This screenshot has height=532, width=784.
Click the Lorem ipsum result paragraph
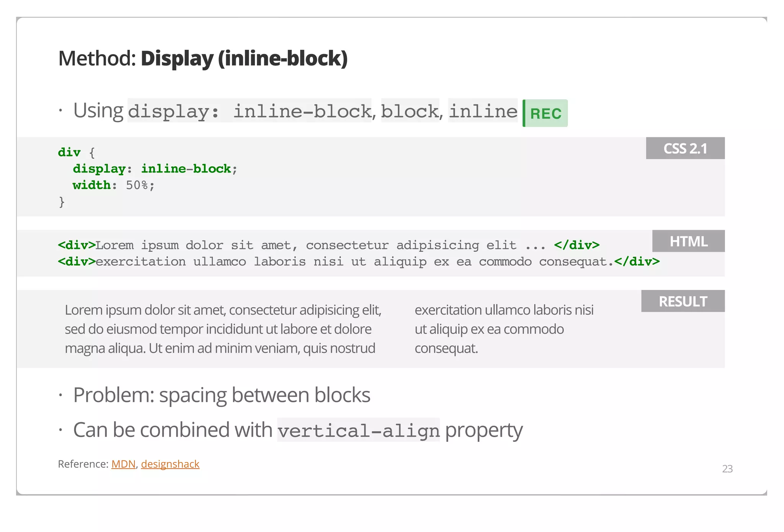223,329
